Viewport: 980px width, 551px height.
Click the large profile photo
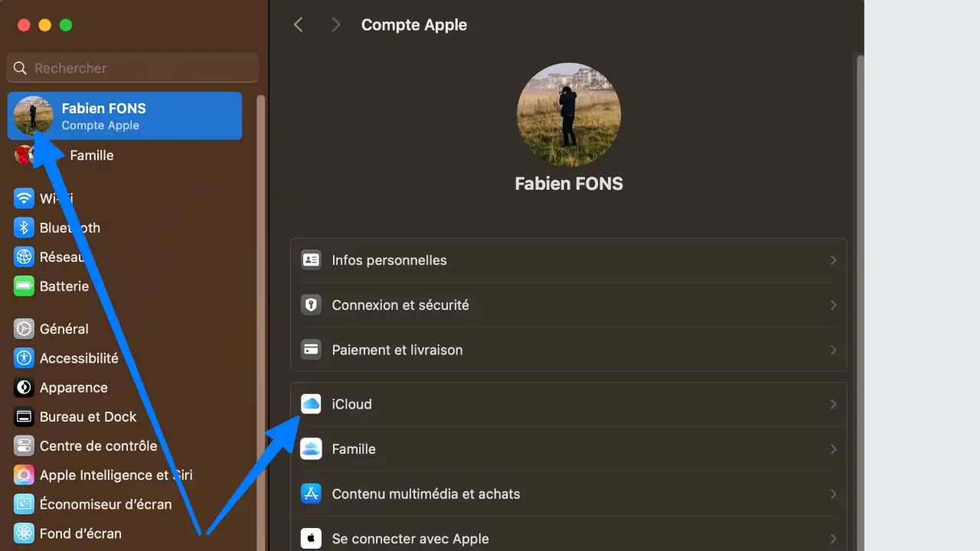pos(569,115)
